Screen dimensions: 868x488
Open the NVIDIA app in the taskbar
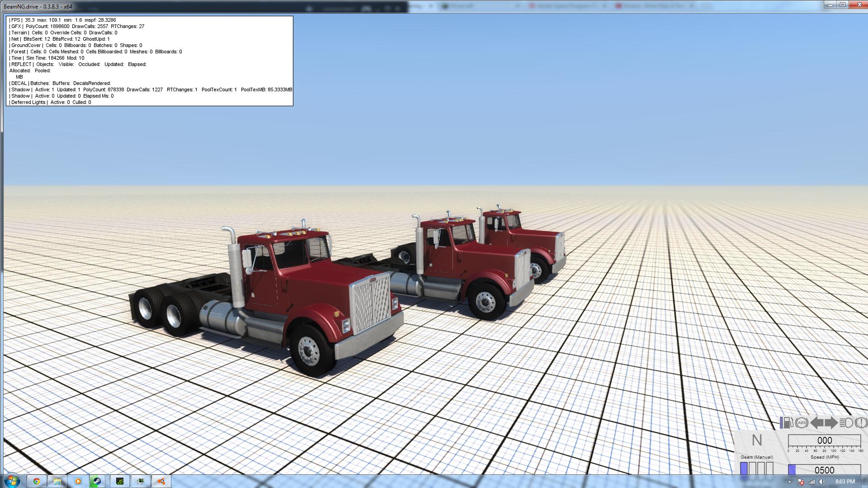120,481
